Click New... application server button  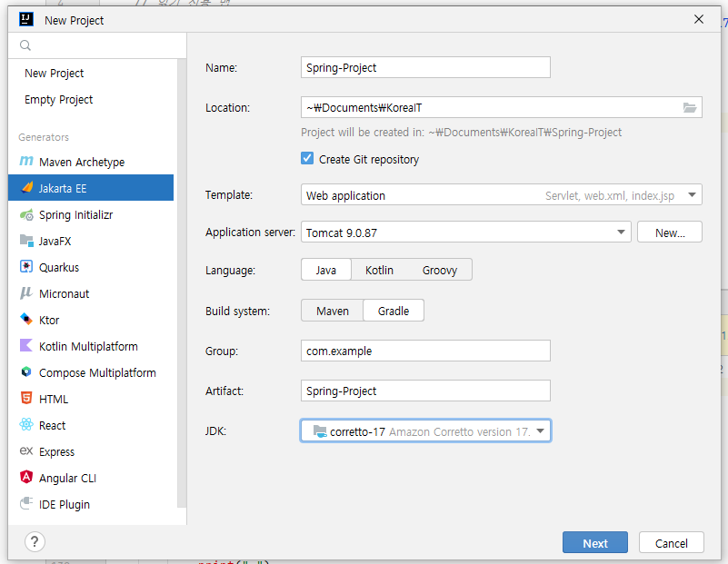[x=670, y=232]
